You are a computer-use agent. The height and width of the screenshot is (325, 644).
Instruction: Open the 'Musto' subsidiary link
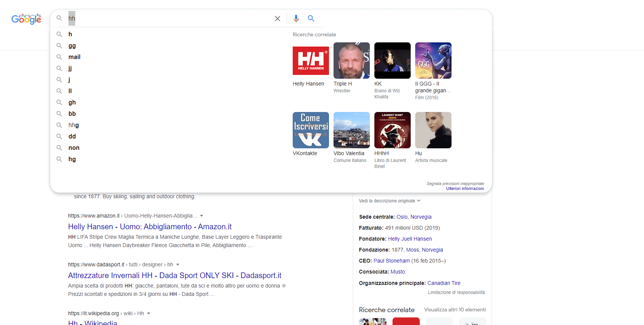[x=398, y=272]
